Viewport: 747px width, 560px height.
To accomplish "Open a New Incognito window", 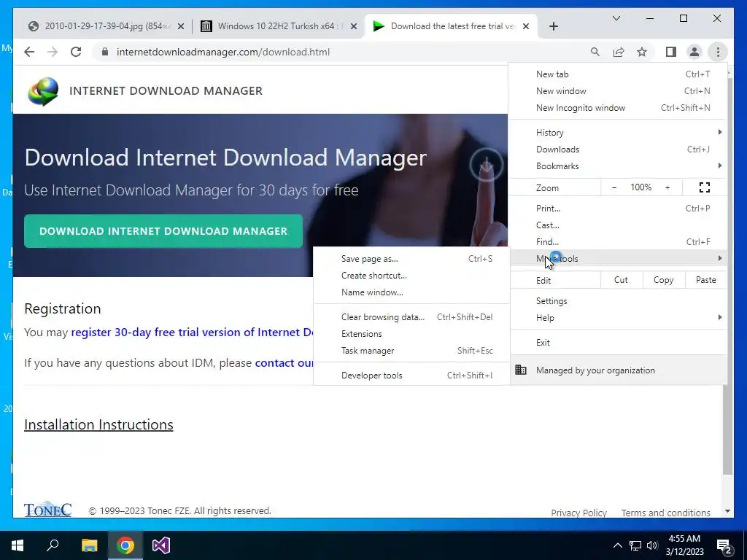I will 618,108.
